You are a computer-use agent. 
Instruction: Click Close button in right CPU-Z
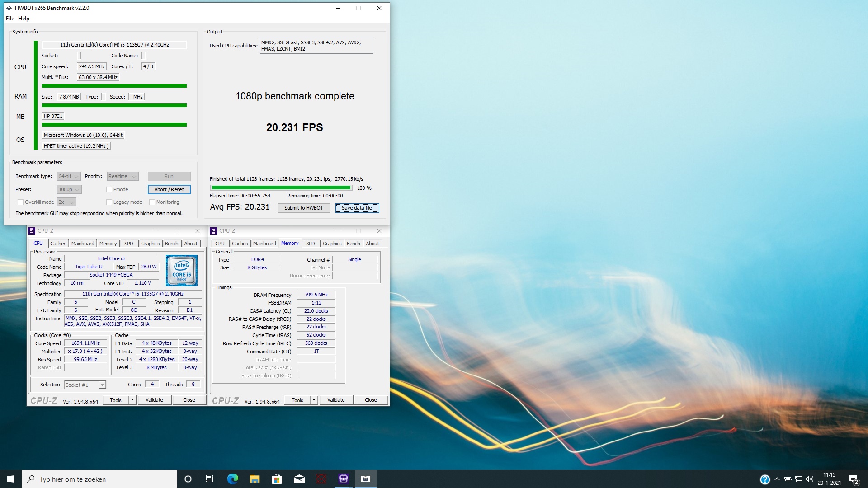(x=371, y=400)
